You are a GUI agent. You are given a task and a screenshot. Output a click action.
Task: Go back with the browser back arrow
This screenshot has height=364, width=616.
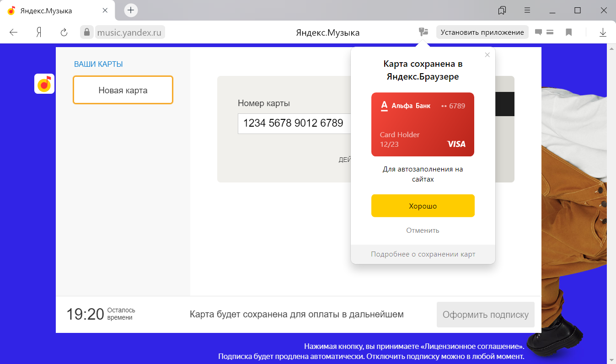coord(14,32)
